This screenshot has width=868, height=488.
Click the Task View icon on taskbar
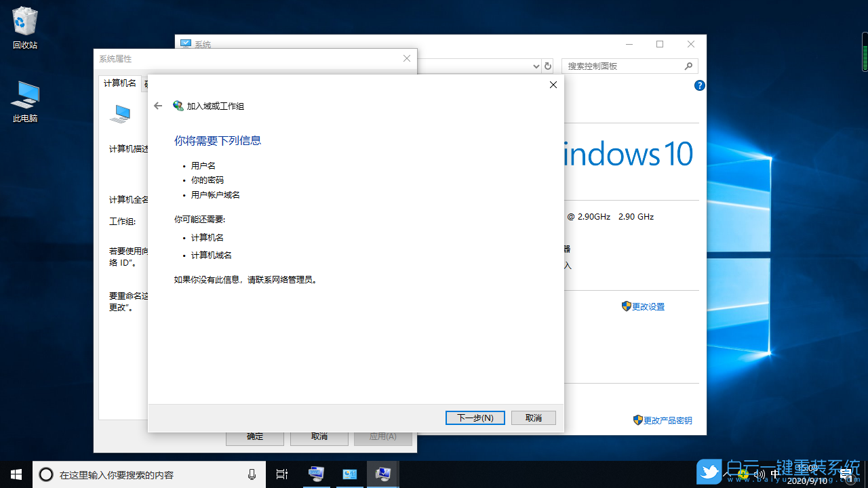pyautogui.click(x=281, y=474)
